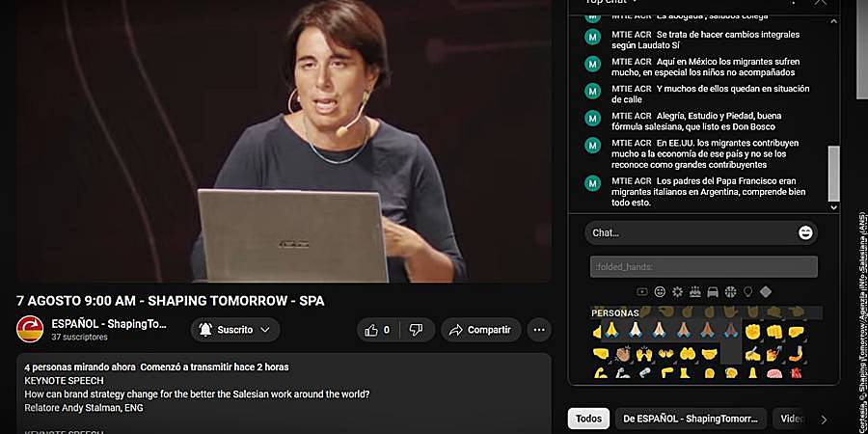Toggle the Suscrito notification bell
The width and height of the screenshot is (868, 434).
[205, 330]
